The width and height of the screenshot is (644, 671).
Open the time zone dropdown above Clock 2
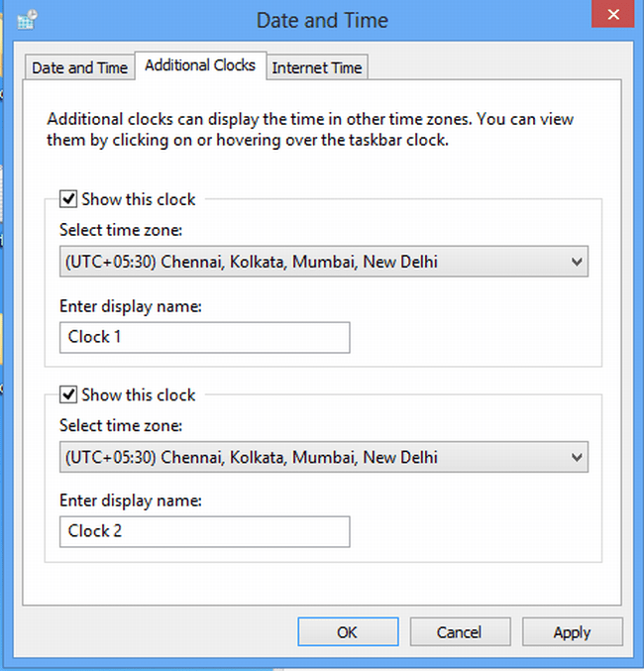click(324, 457)
